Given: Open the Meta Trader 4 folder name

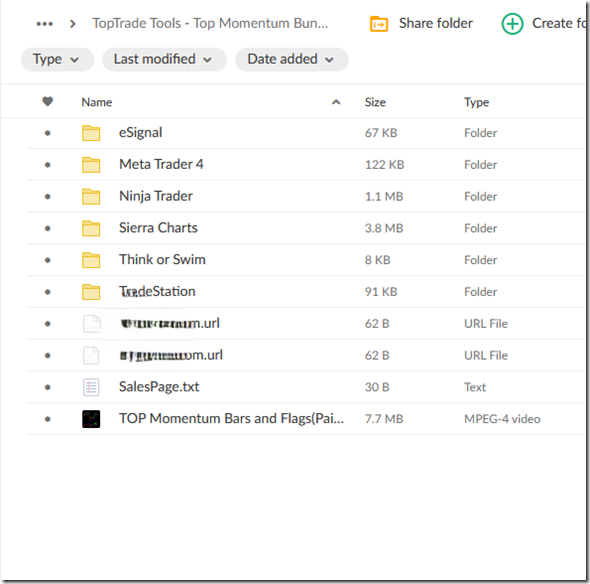Looking at the screenshot, I should [161, 164].
